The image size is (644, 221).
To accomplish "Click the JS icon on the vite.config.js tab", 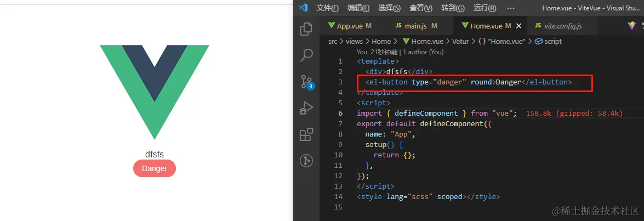I will click(x=538, y=26).
